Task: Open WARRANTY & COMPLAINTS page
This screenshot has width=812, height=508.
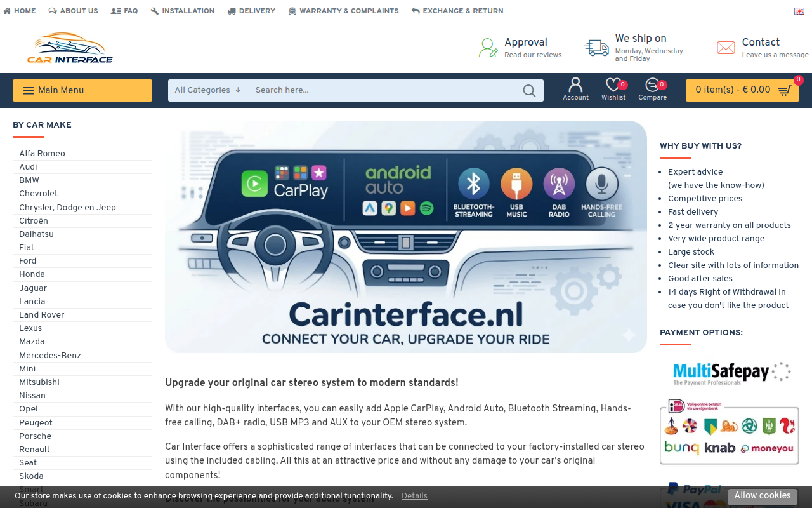Action: [343, 11]
